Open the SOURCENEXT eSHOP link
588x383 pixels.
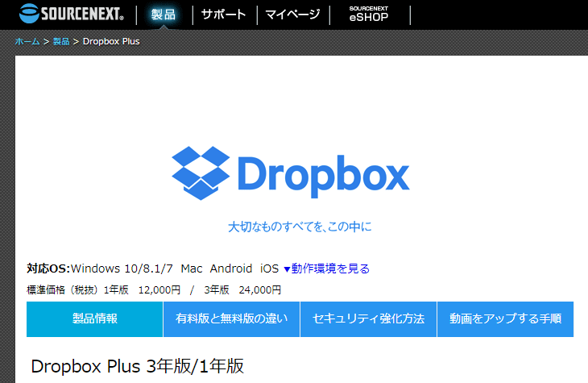tap(369, 15)
